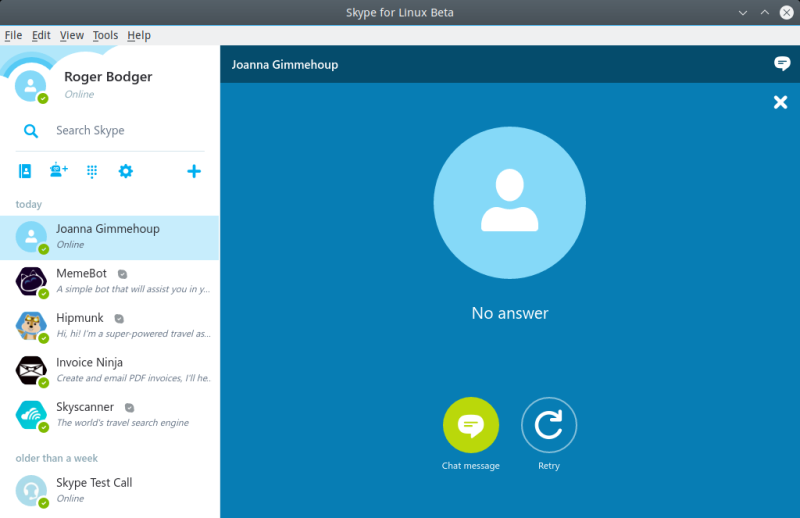Screen dimensions: 800x518
Task: Click the window title-bar down-arrow (minimize) button
Action: pyautogui.click(x=743, y=13)
